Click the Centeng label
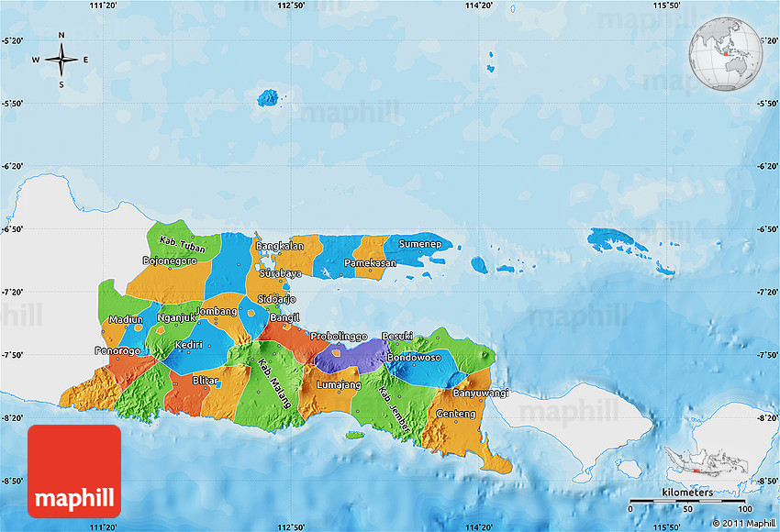This screenshot has height=532, width=780. coord(457,415)
